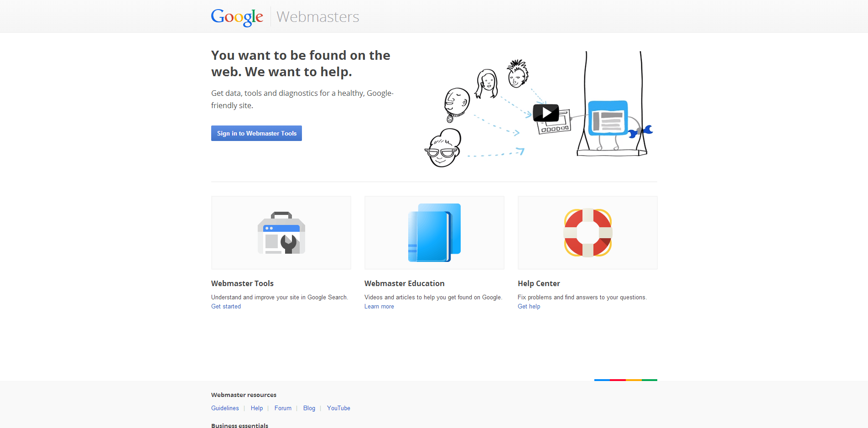Click the Webmaster Tools toolbox icon
Image resolution: width=868 pixels, height=428 pixels.
281,233
